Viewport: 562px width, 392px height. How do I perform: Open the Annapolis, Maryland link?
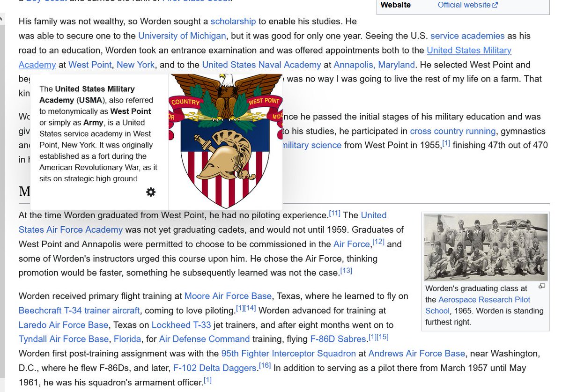[x=374, y=65]
